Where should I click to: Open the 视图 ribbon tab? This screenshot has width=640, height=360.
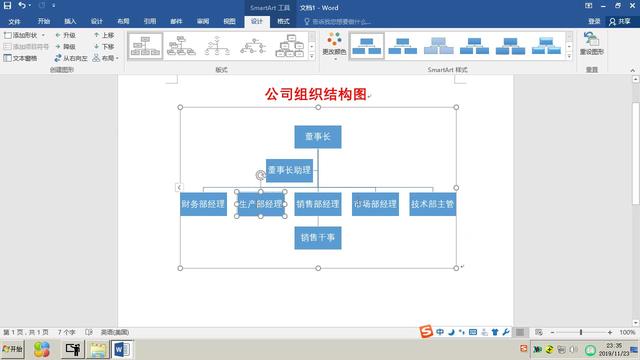[x=229, y=21]
